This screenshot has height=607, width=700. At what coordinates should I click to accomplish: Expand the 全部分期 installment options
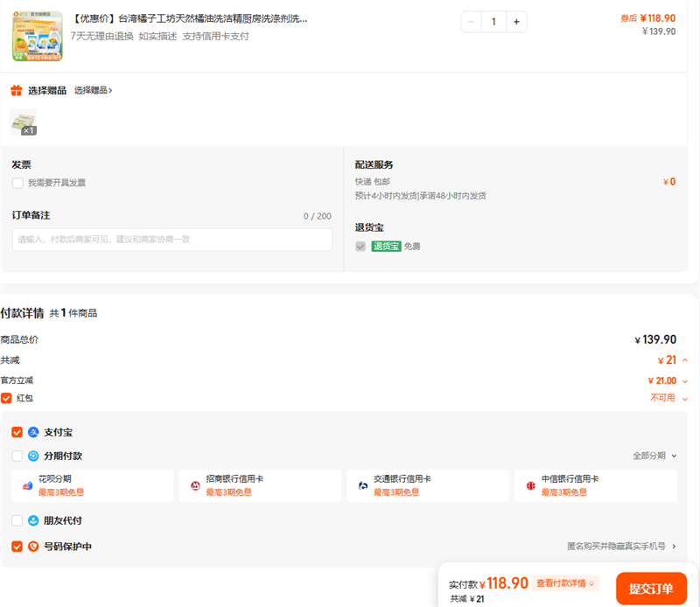tap(654, 456)
